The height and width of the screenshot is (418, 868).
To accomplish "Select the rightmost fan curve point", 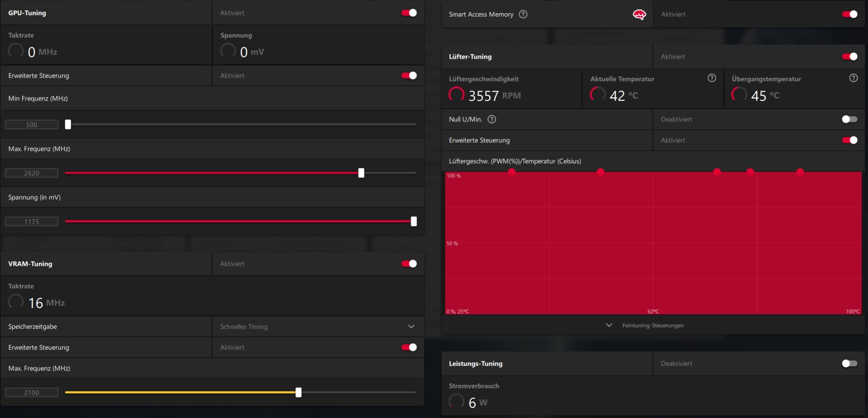I will coord(800,172).
